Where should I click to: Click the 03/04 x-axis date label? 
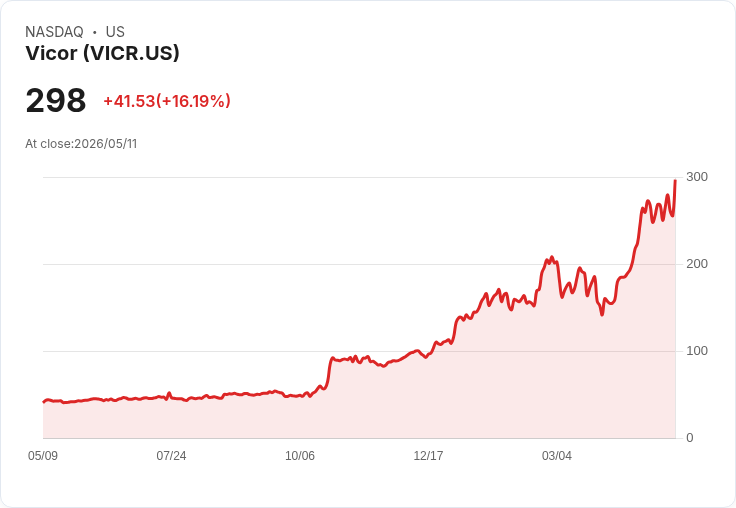point(557,456)
